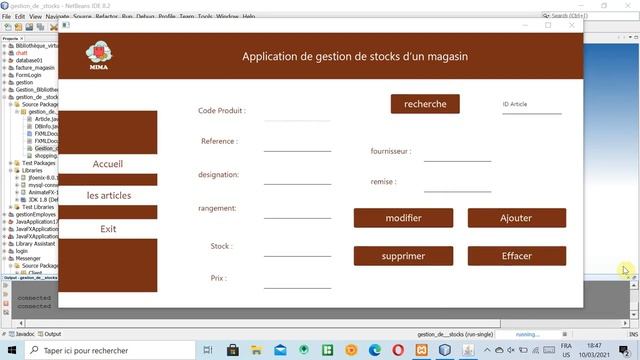Screen dimensions: 640x360
Task: Click the recherche button
Action: (425, 104)
